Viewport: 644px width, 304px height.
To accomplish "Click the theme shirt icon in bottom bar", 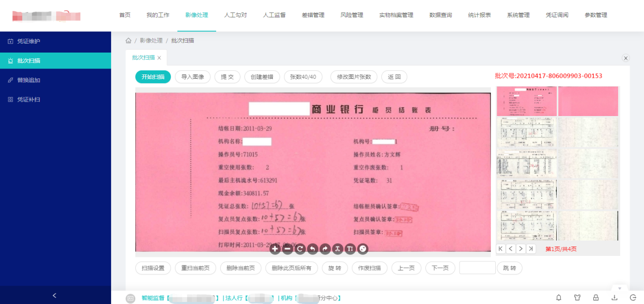I will click(x=577, y=298).
